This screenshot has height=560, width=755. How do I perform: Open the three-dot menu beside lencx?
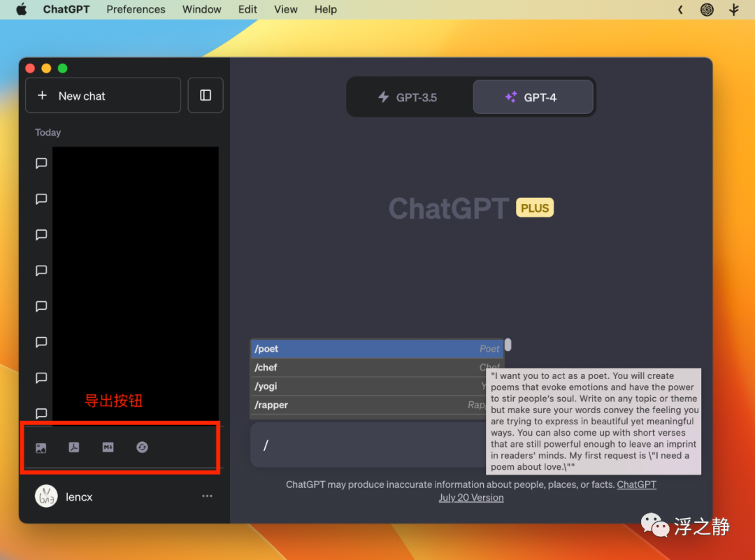click(207, 496)
